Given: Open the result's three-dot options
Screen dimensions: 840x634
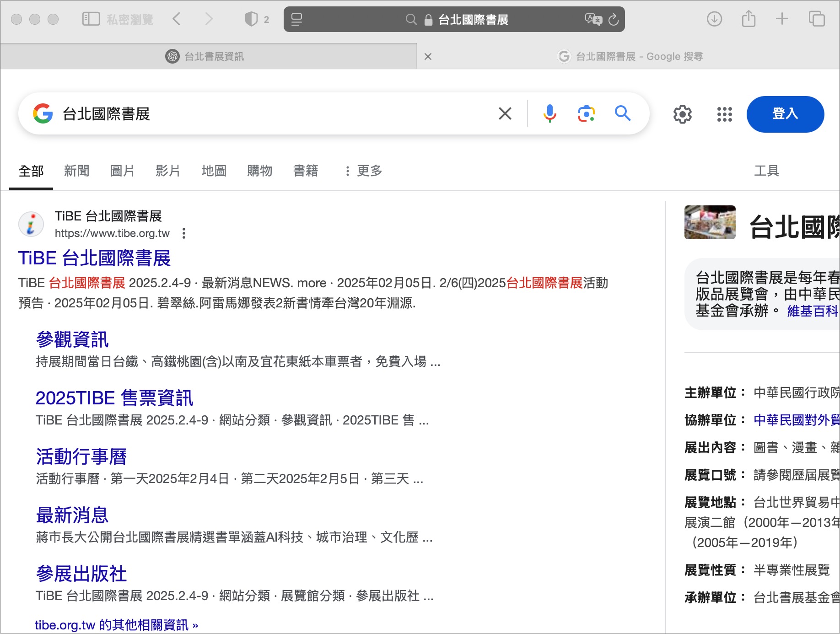Looking at the screenshot, I should 184,233.
